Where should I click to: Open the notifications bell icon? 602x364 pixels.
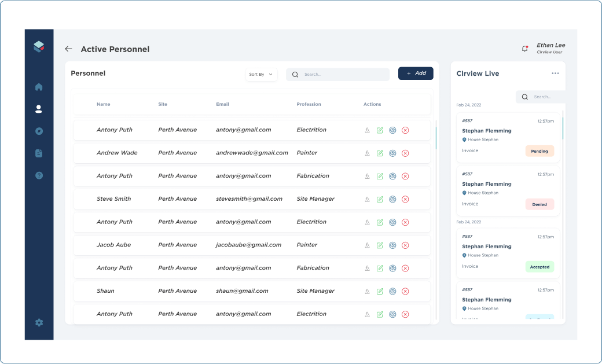(524, 49)
